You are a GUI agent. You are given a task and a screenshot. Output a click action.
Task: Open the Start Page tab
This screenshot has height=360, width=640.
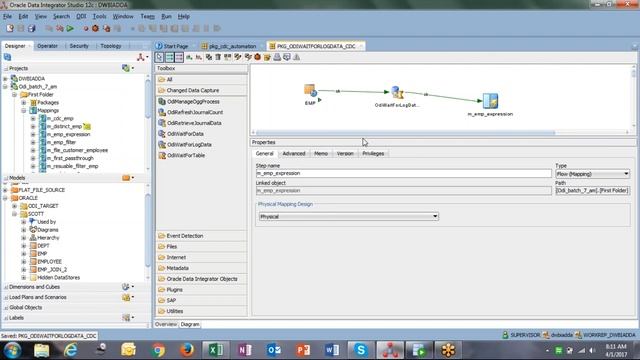172,46
